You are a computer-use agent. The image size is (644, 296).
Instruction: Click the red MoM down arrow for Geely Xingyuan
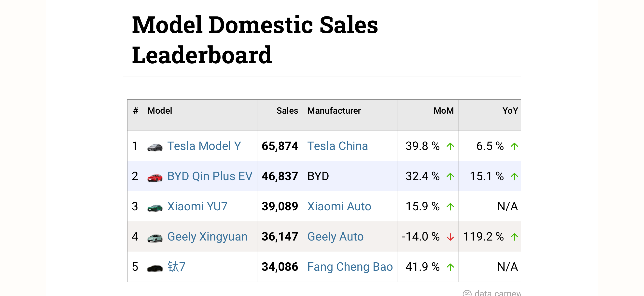[x=450, y=237]
